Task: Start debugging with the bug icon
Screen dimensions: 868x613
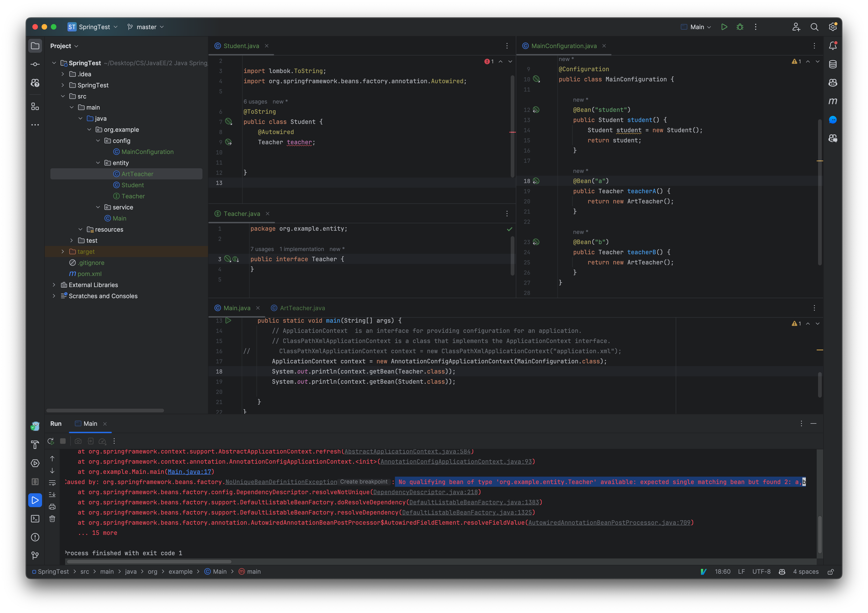Action: [x=740, y=27]
